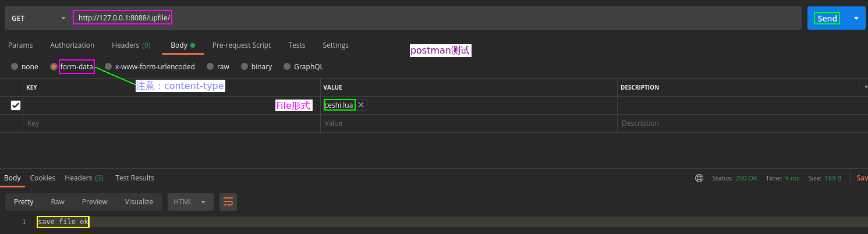868x234 pixels.
Task: Select the form-data radio button
Action: pos(54,67)
